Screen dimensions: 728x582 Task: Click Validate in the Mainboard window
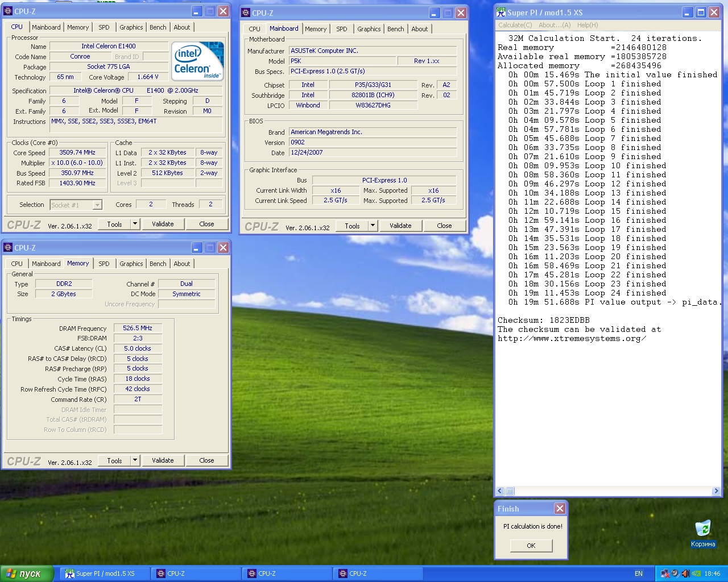click(400, 226)
